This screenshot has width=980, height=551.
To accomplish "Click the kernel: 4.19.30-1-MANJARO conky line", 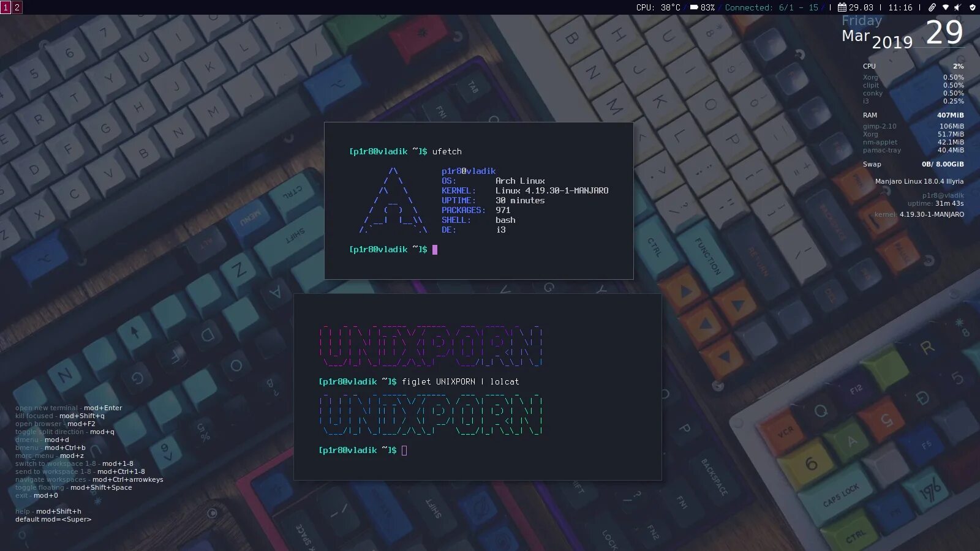I will click(x=919, y=214).
